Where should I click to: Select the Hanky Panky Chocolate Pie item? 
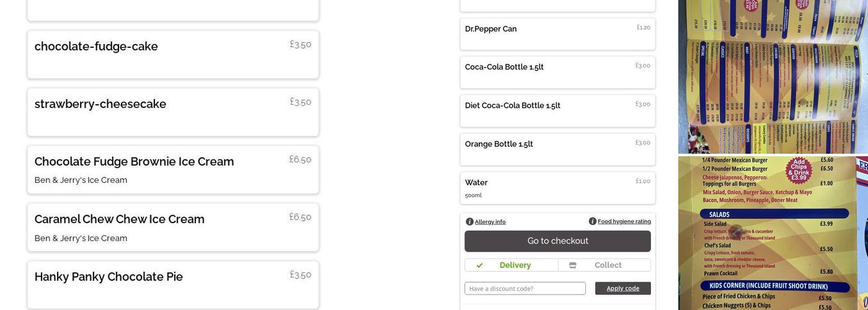173,285
